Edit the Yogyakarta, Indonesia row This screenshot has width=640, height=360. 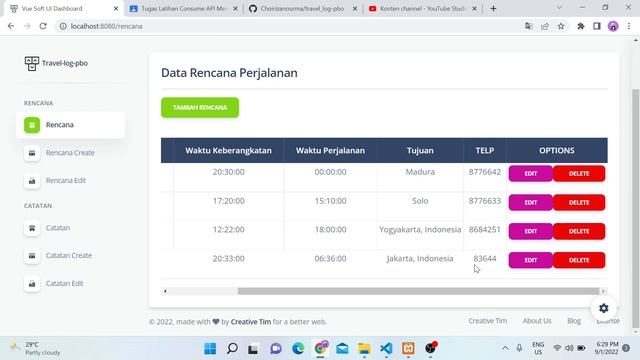coord(531,231)
